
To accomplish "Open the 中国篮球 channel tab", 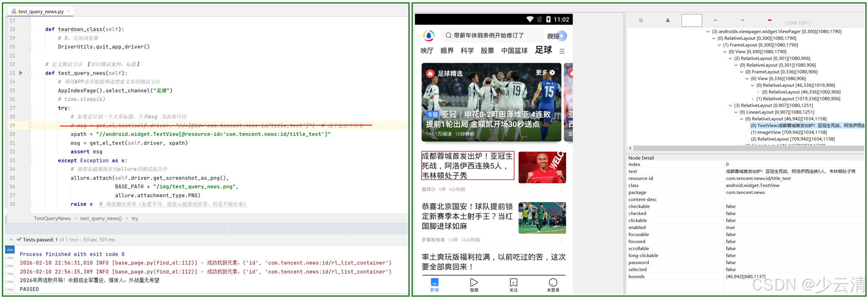I will (x=514, y=50).
